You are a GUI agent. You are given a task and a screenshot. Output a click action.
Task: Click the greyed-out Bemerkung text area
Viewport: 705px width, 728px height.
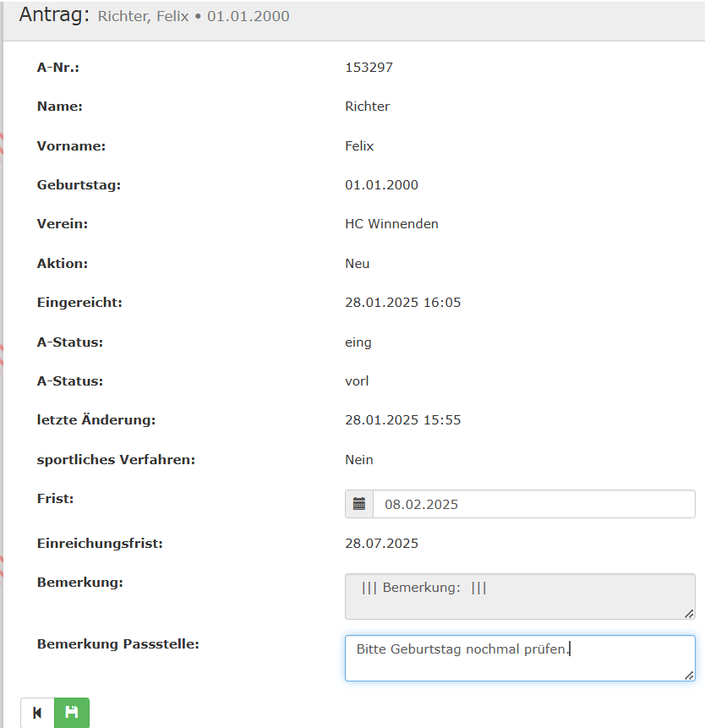tap(519, 596)
